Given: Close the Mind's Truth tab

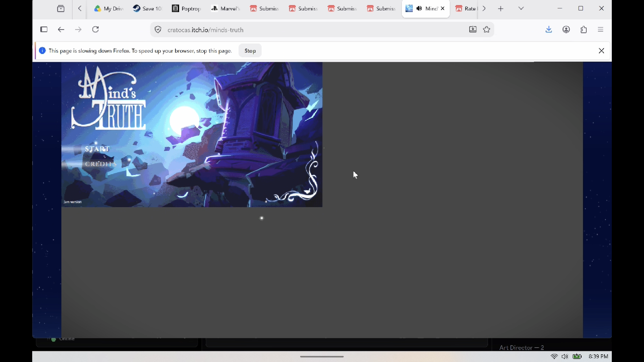Looking at the screenshot, I should [x=443, y=8].
